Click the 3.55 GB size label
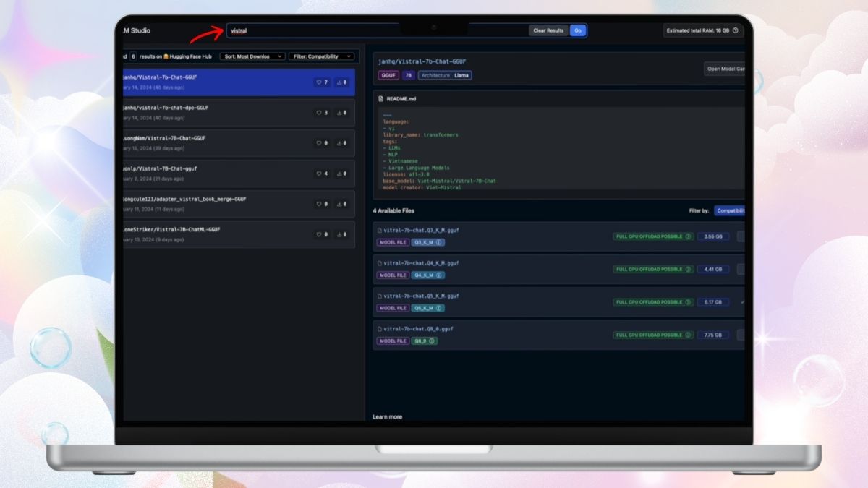Screen dimensions: 868x488 [713, 236]
